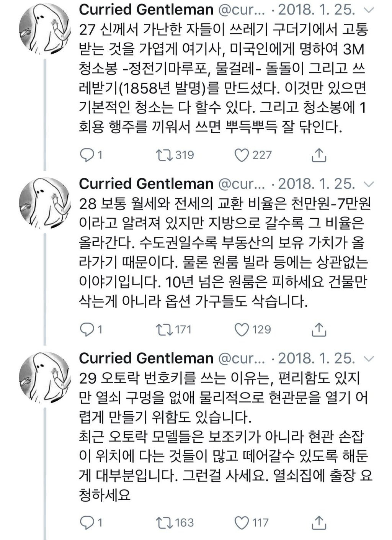Screen dimensions: 392x540
Task: Retweet the tweet with 171 retweets
Action: tap(164, 329)
